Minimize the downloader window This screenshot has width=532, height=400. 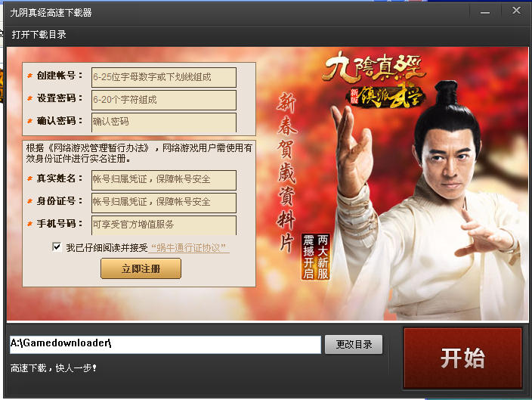click(485, 13)
